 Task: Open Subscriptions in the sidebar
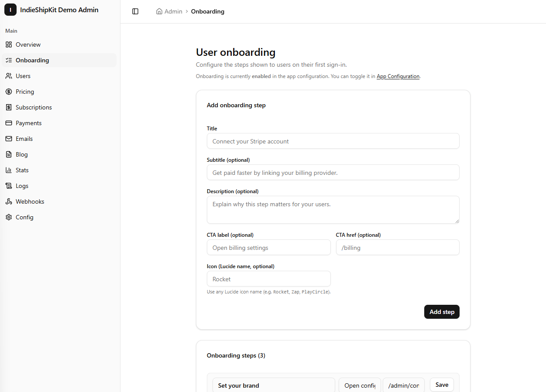pos(59,107)
